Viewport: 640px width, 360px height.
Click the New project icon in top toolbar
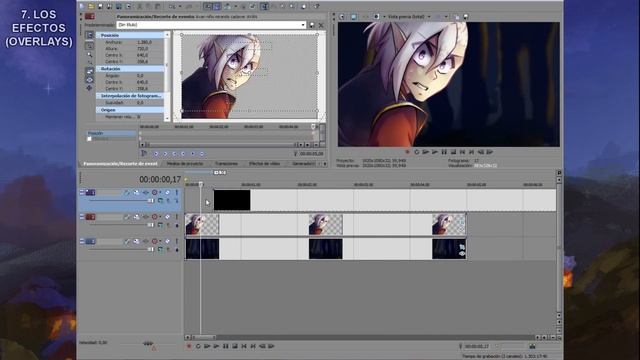[82, 6]
